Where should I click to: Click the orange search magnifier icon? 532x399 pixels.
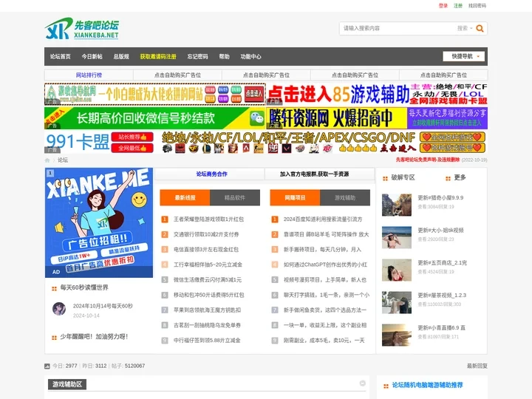480,29
